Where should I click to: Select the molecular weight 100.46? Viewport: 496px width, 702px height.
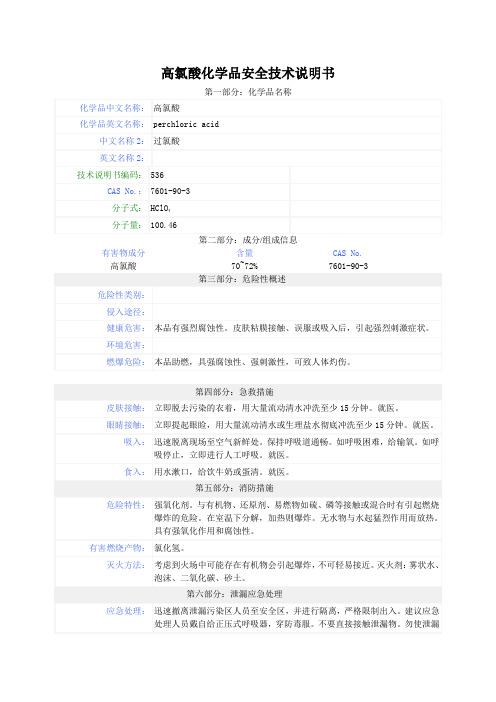click(163, 225)
